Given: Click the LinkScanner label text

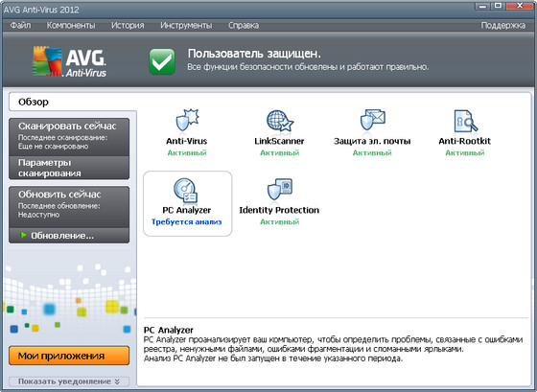Looking at the screenshot, I should click(x=279, y=141).
